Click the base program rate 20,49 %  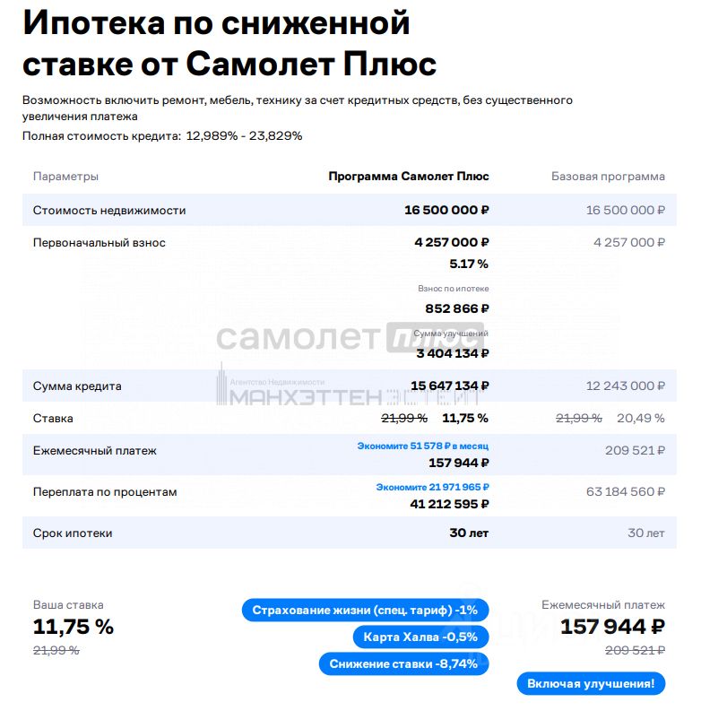(x=641, y=419)
